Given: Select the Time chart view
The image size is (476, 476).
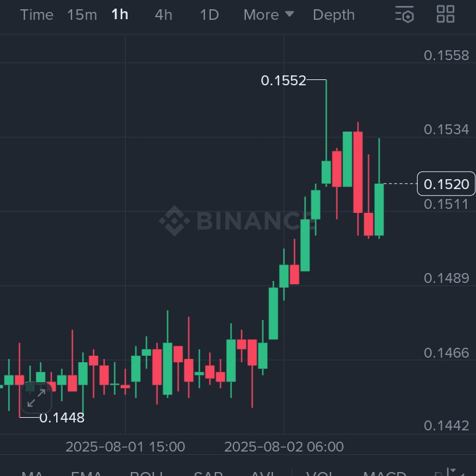Looking at the screenshot, I should click(36, 15).
